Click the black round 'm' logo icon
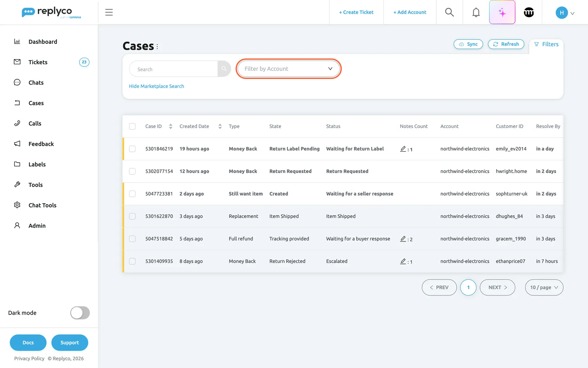 (x=529, y=12)
